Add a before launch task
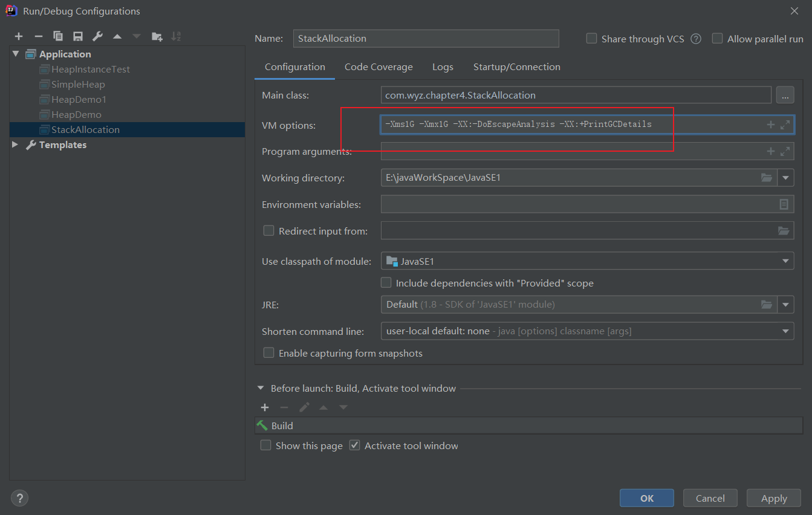This screenshot has width=812, height=515. coord(265,407)
